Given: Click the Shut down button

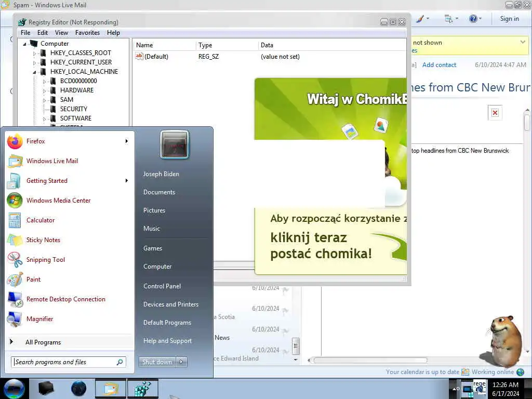Looking at the screenshot, I should (x=157, y=362).
